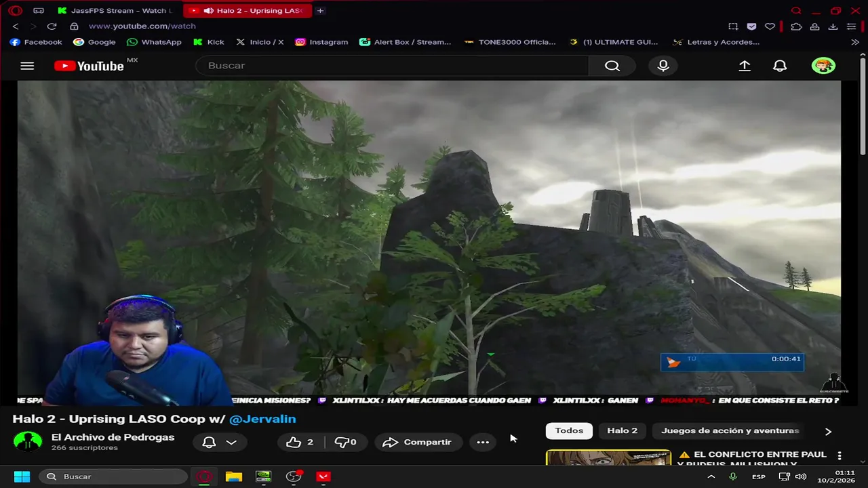Open the Instagram bookmark

coord(321,42)
